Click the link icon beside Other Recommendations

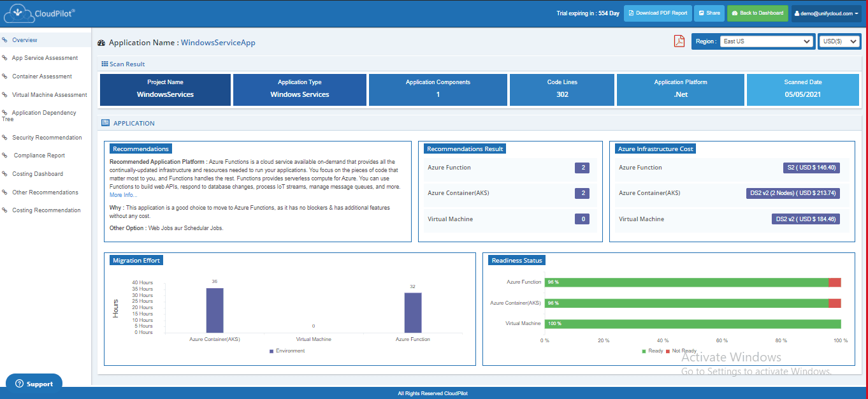(x=4, y=192)
